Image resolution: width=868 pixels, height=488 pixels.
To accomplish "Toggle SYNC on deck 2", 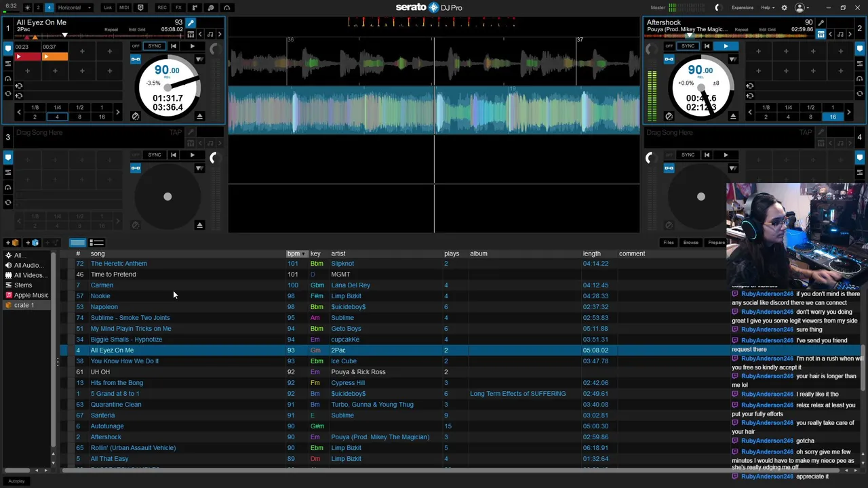I will [688, 46].
